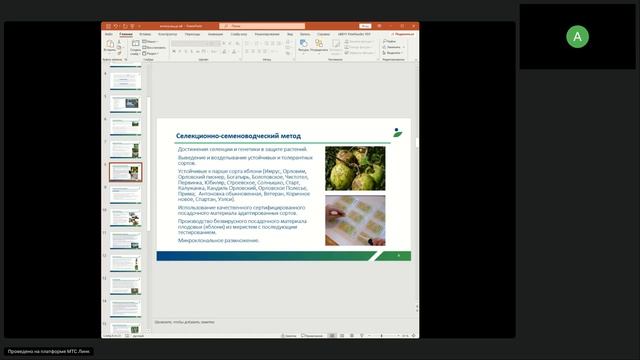Click the Redo icon in title bar
Image resolution: width=640 pixels, height=360 pixels.
pyautogui.click(x=125, y=26)
